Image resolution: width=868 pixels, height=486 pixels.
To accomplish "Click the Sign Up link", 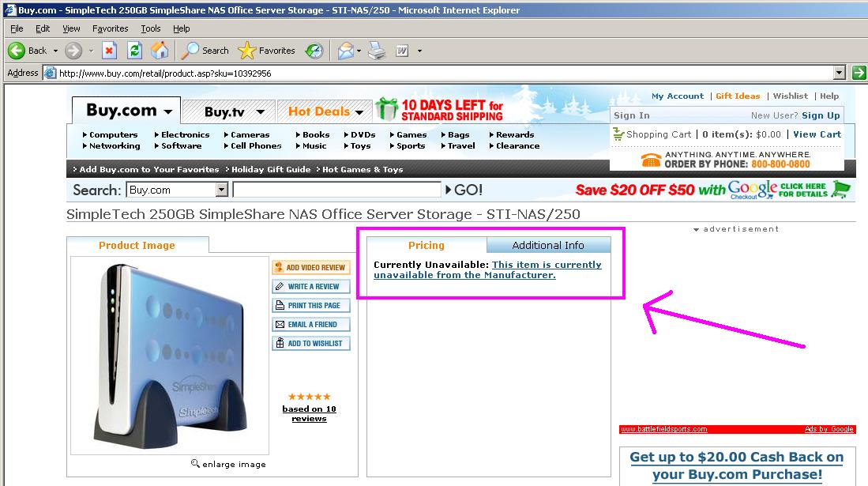I will [x=821, y=115].
